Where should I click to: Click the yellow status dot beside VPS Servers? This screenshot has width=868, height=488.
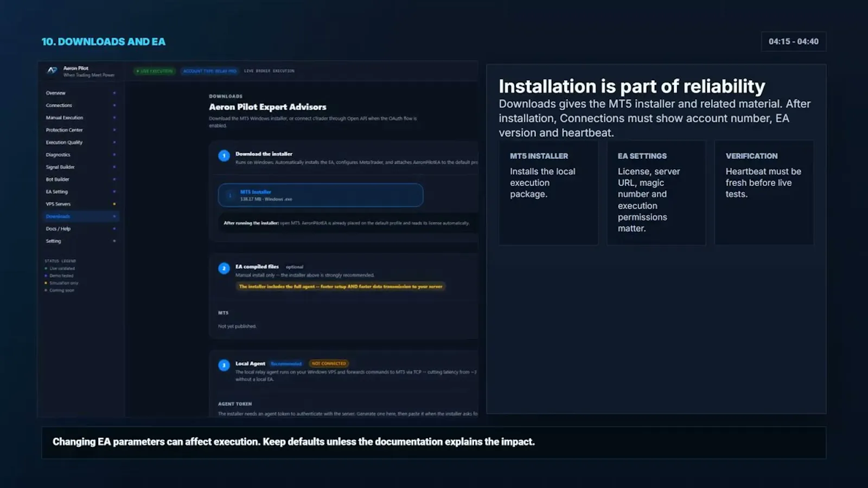[x=114, y=204]
